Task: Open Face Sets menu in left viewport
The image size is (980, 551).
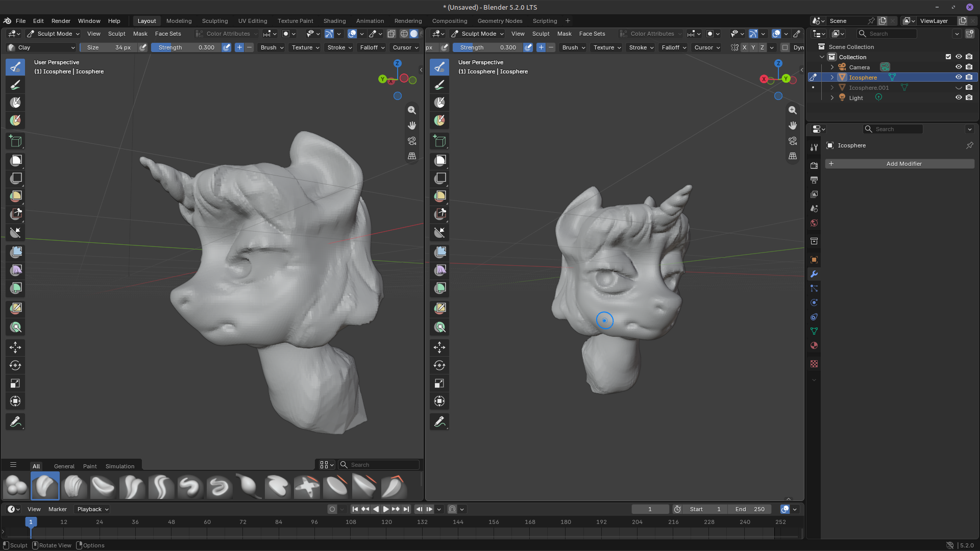Action: tap(168, 34)
